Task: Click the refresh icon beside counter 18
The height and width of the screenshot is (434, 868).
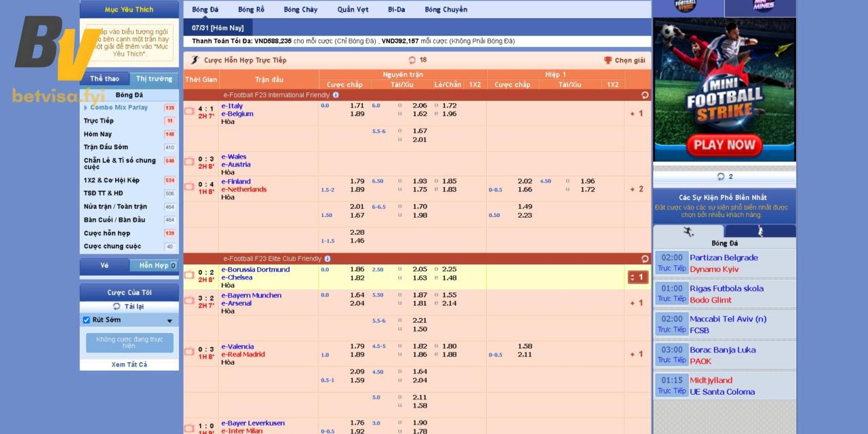Action: tap(412, 60)
